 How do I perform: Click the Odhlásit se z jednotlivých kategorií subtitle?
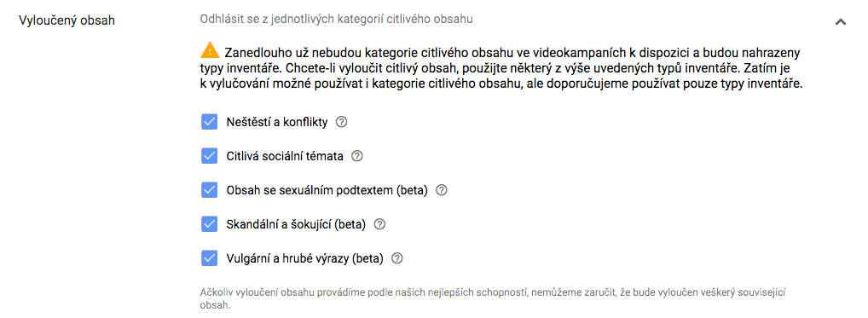coord(337,20)
